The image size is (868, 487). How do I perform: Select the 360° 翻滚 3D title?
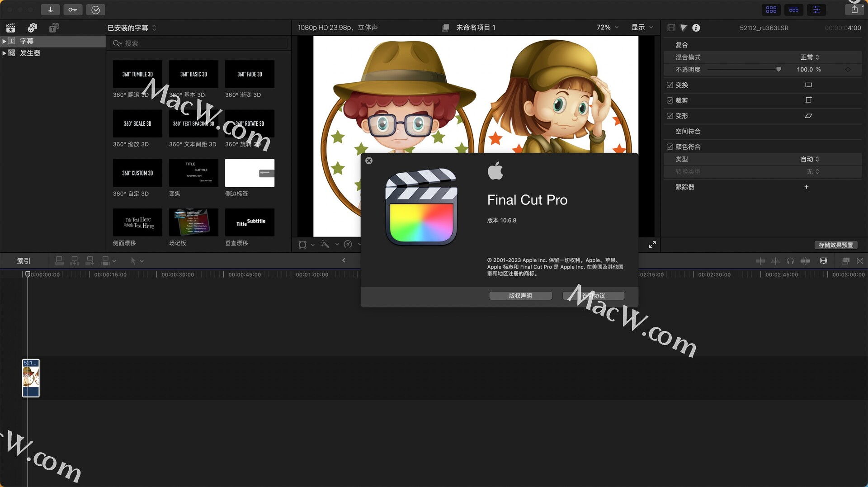137,74
